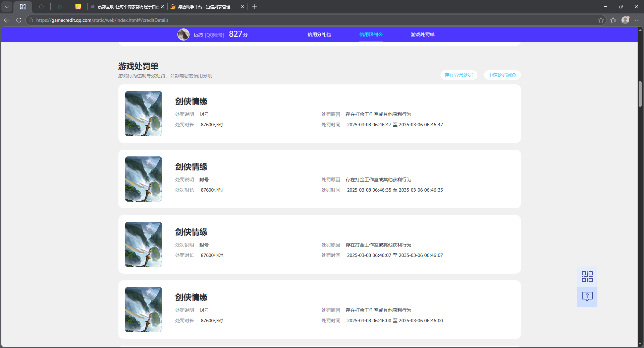Expand the tab search dropdown chevron
The height and width of the screenshot is (348, 644).
pos(7,7)
